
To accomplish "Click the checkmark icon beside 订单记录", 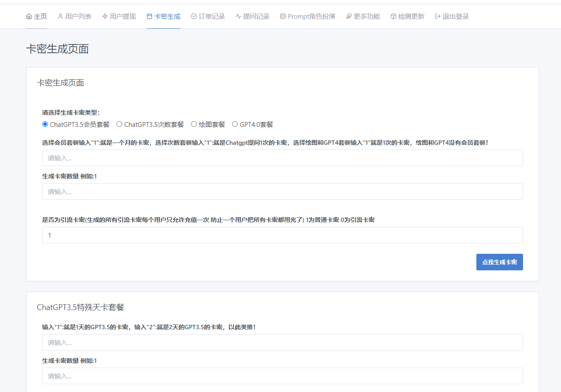I will tap(194, 17).
